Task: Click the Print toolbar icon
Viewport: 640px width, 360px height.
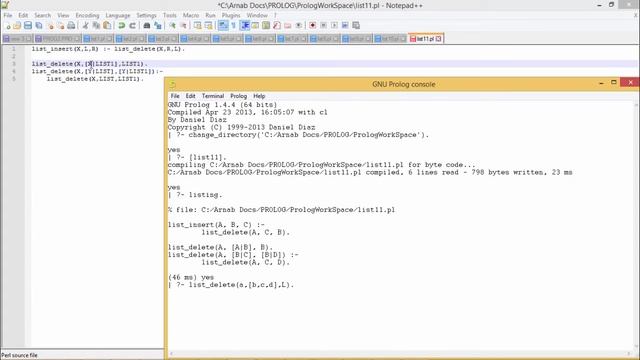Action: click(71, 25)
